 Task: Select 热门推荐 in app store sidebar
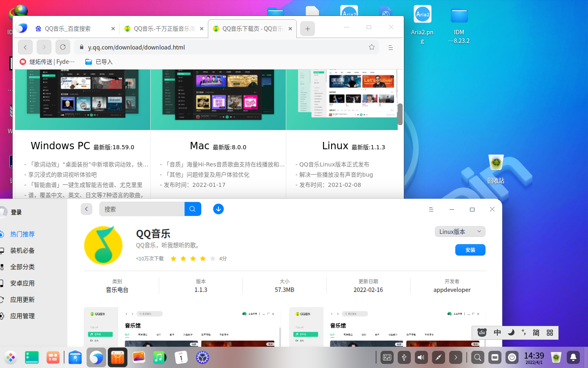[22, 234]
